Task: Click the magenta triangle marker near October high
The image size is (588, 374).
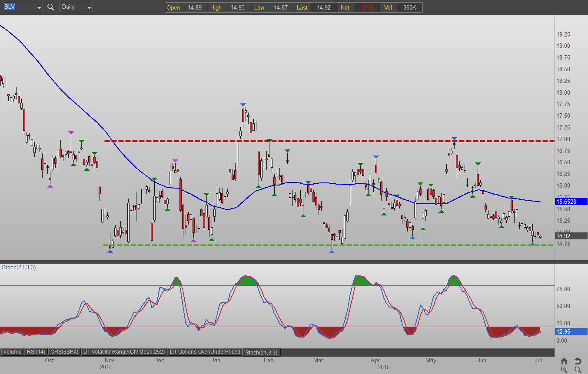Action: click(71, 132)
